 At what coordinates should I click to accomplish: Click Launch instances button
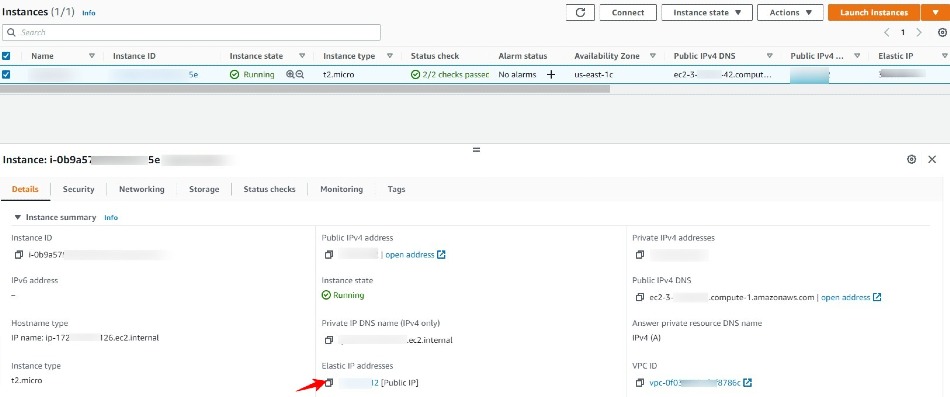874,13
